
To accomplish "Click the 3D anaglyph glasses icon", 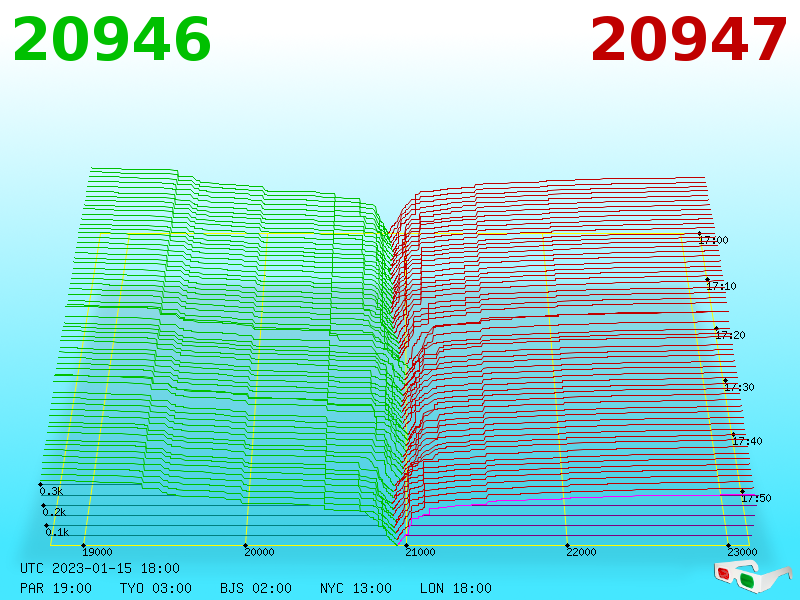I will pyautogui.click(x=753, y=577).
